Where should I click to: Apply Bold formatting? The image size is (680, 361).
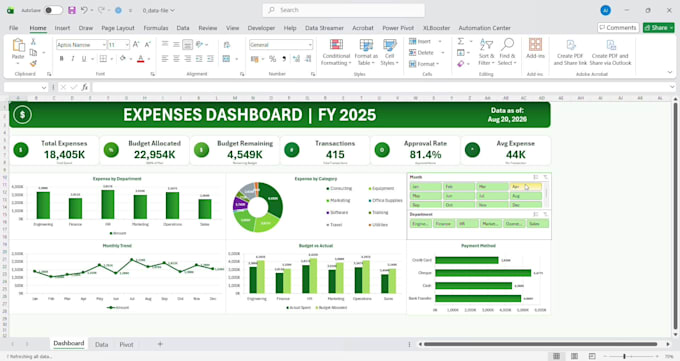tap(62, 59)
